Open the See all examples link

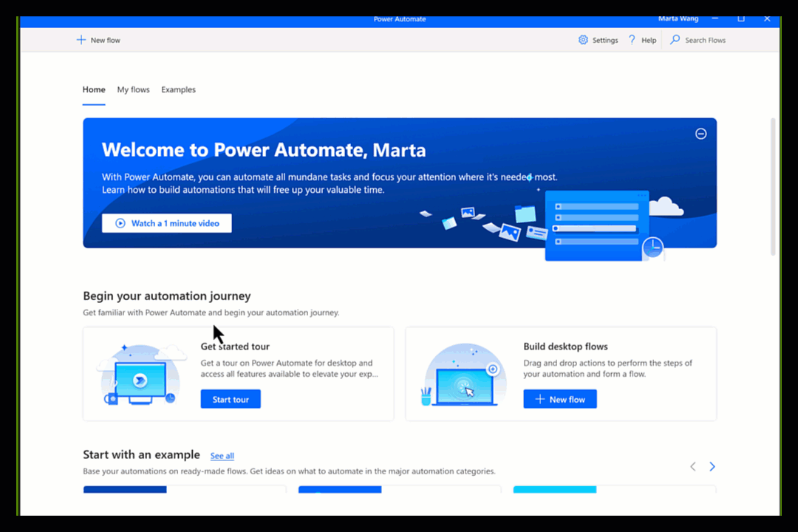[222, 456]
